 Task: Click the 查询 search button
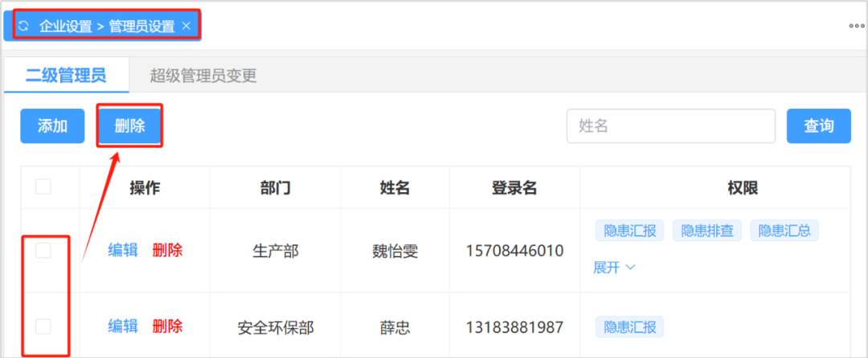(818, 126)
